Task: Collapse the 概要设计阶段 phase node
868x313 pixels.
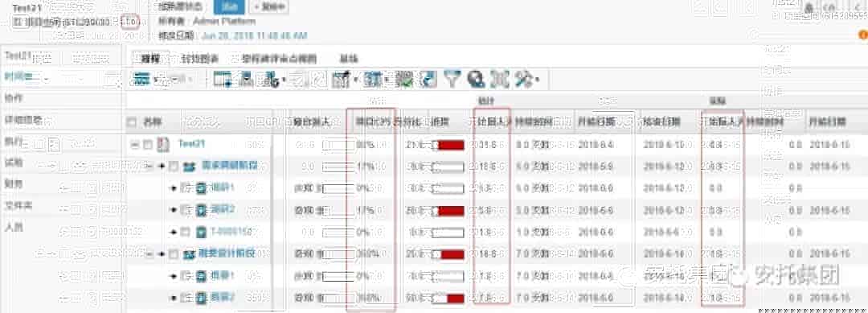Action: pos(150,253)
